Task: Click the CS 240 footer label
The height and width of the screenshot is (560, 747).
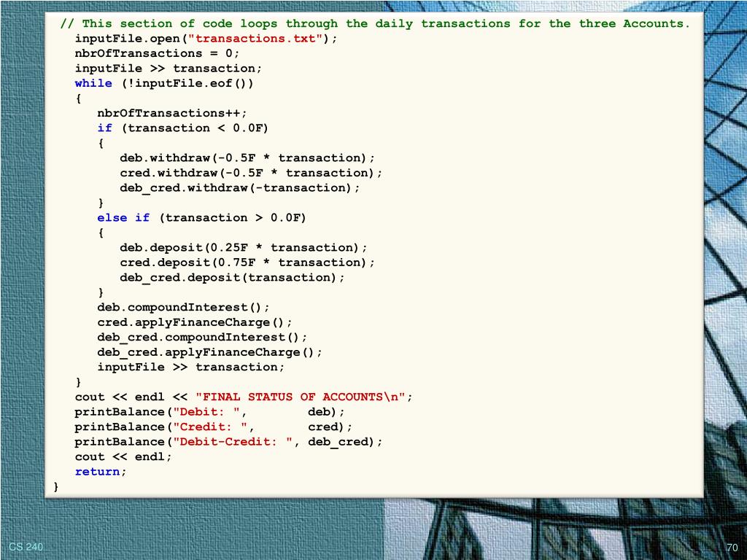Action: [x=26, y=547]
